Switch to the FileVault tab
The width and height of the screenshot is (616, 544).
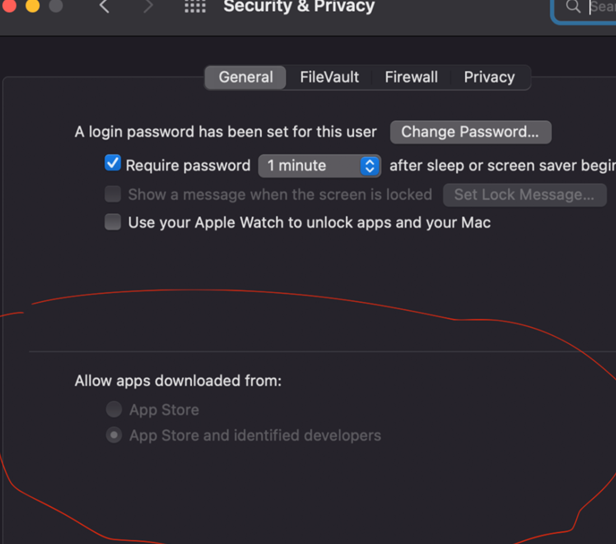pos(329,77)
